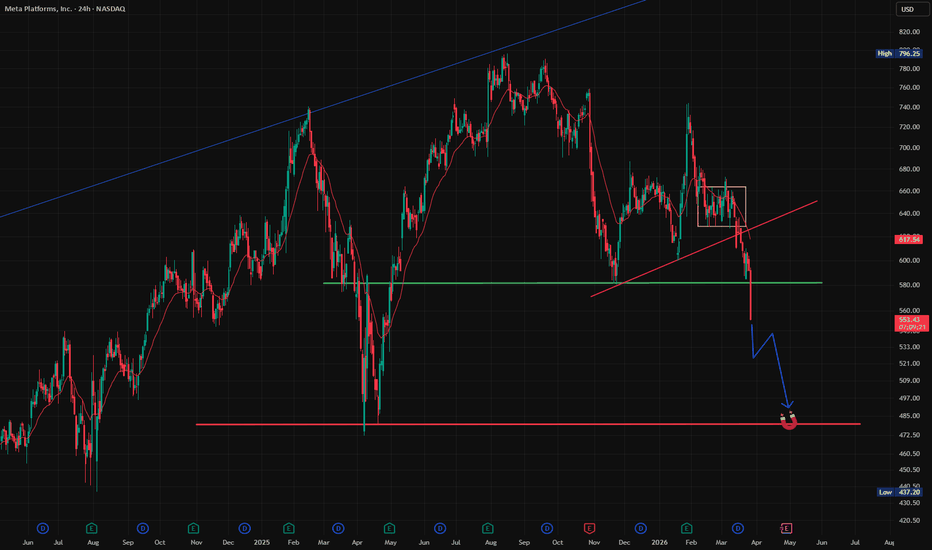Click the High 796.25 price label

coord(899,54)
